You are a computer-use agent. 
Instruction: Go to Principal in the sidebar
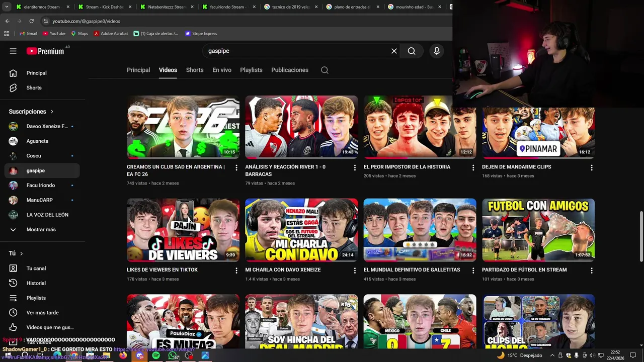42,73
